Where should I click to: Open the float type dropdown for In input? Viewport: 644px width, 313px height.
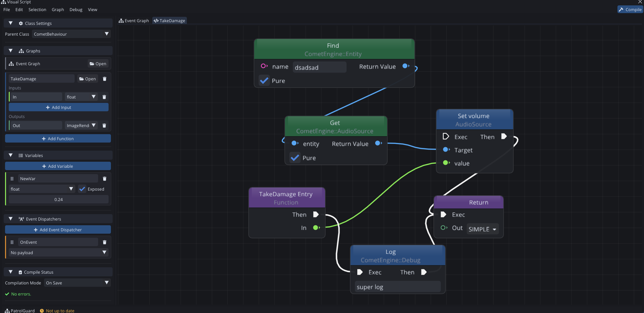point(81,97)
